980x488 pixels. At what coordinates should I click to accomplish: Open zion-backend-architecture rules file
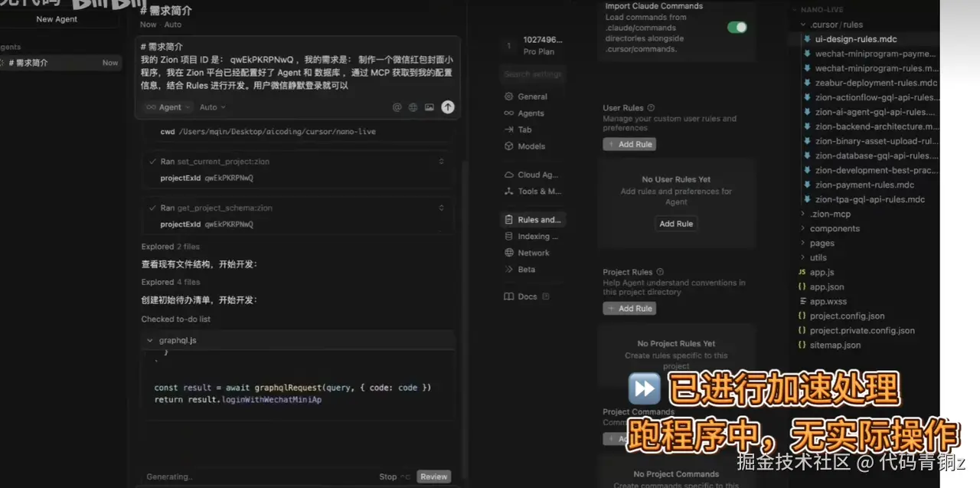click(x=876, y=126)
